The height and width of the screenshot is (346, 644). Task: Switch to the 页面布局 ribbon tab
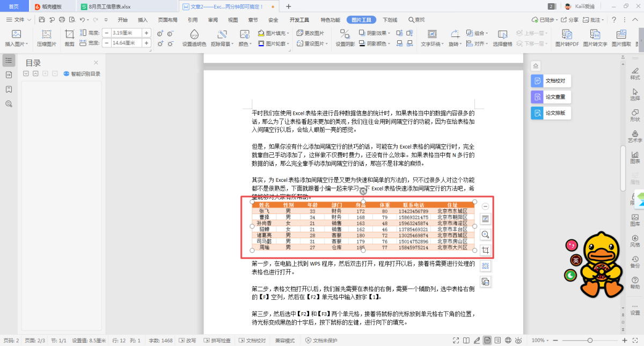(x=167, y=20)
